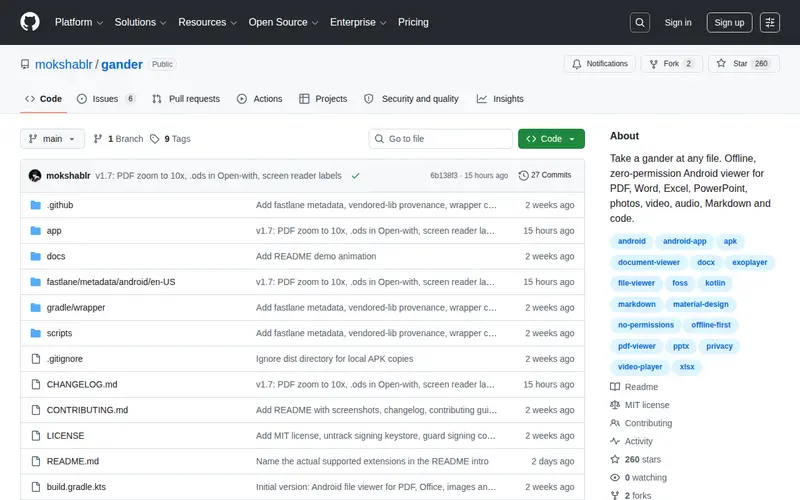Click the Notifications bell button
This screenshot has height=500, width=800.
(x=599, y=64)
